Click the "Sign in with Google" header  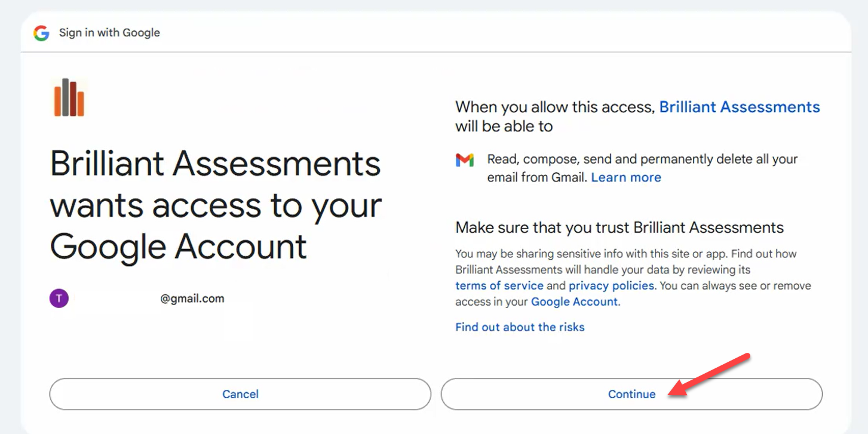109,33
